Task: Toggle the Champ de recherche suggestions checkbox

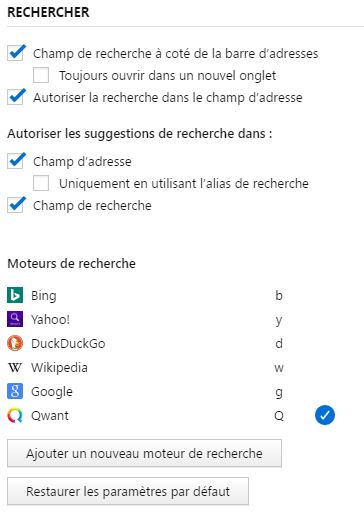Action: pos(15,205)
